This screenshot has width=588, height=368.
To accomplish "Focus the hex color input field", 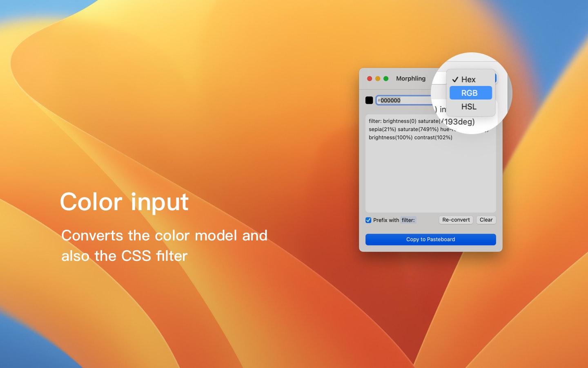I will click(x=404, y=100).
